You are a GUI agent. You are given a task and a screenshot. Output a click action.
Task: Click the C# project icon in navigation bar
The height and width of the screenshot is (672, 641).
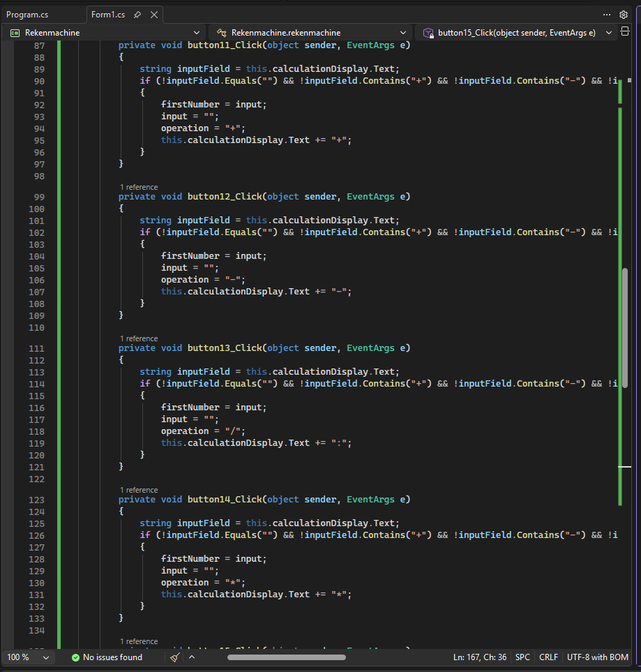click(15, 33)
